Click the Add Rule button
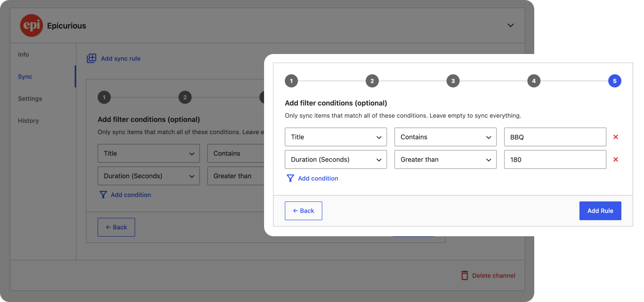Image resolution: width=644 pixels, height=302 pixels. pos(600,211)
